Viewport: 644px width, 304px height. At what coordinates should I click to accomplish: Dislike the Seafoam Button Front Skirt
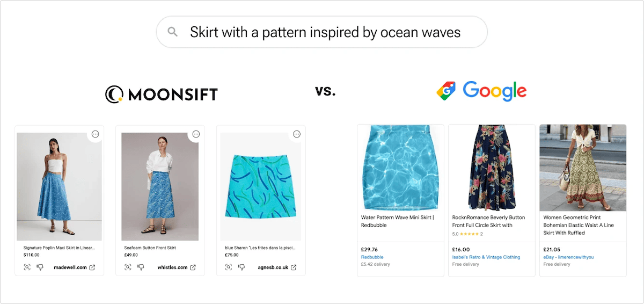[141, 267]
